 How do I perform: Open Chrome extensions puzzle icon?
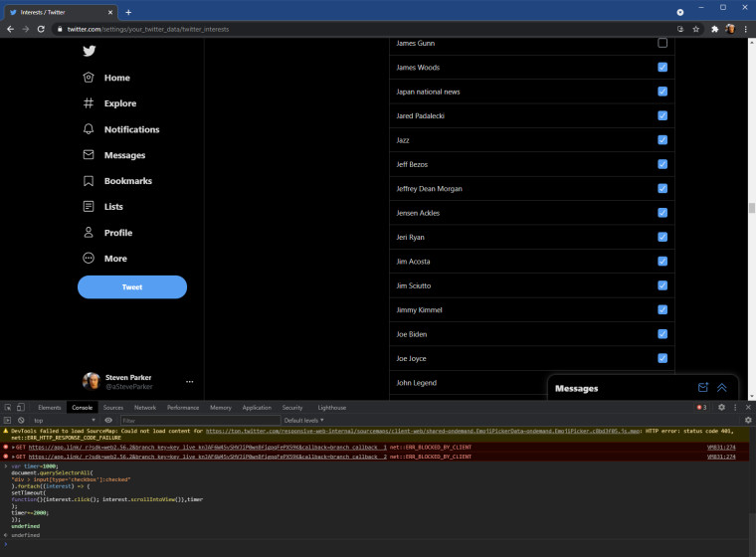[714, 29]
